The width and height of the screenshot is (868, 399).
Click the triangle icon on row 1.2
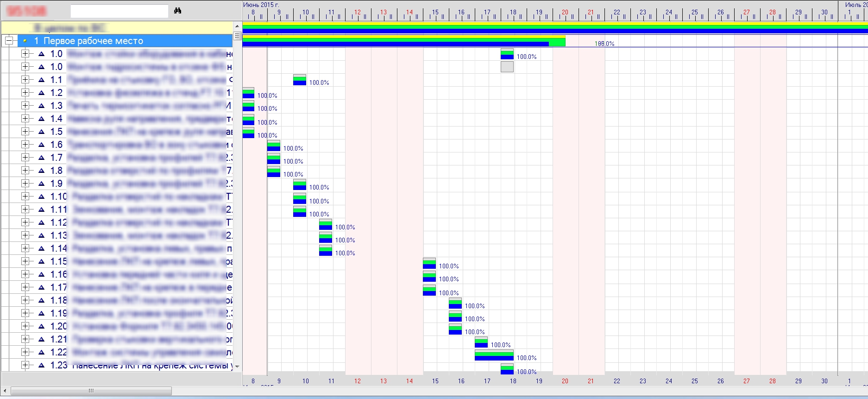[41, 93]
